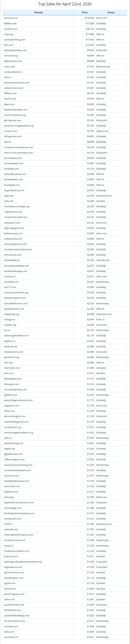This screenshot has width=130, height=644.
Task: Click the Hypsta.com venue cell
Action: [102, 131]
